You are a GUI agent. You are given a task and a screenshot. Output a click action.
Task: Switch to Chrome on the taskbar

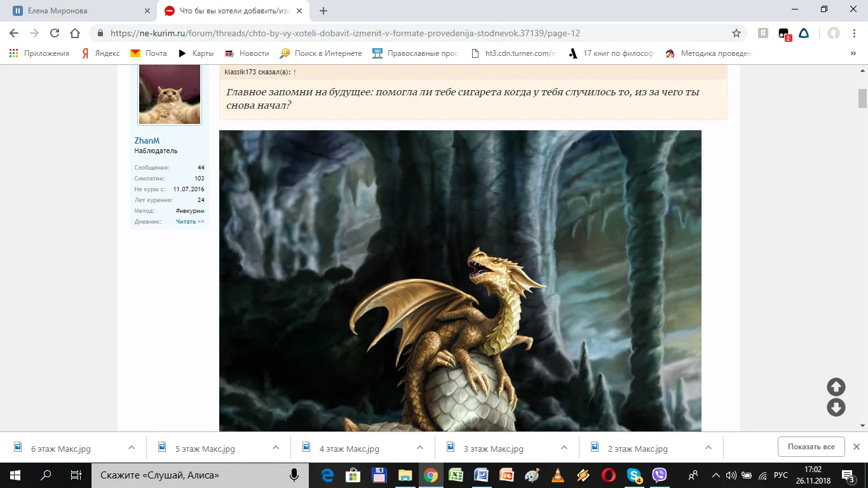click(431, 475)
